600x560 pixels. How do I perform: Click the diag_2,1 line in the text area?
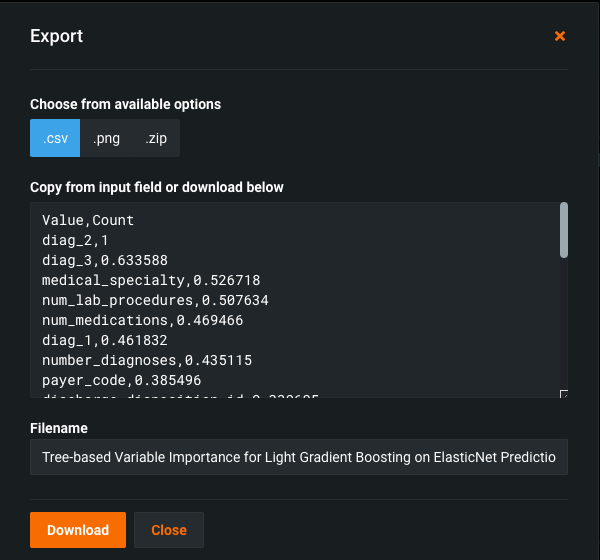[75, 240]
